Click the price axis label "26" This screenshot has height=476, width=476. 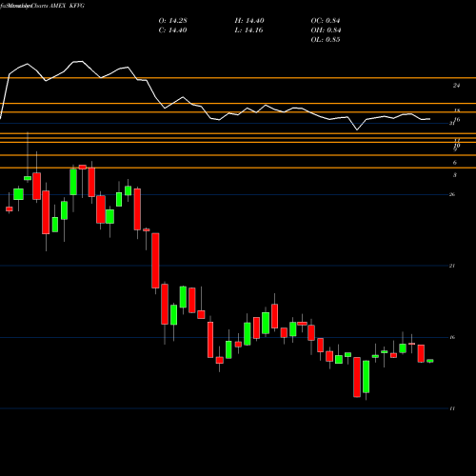452,194
